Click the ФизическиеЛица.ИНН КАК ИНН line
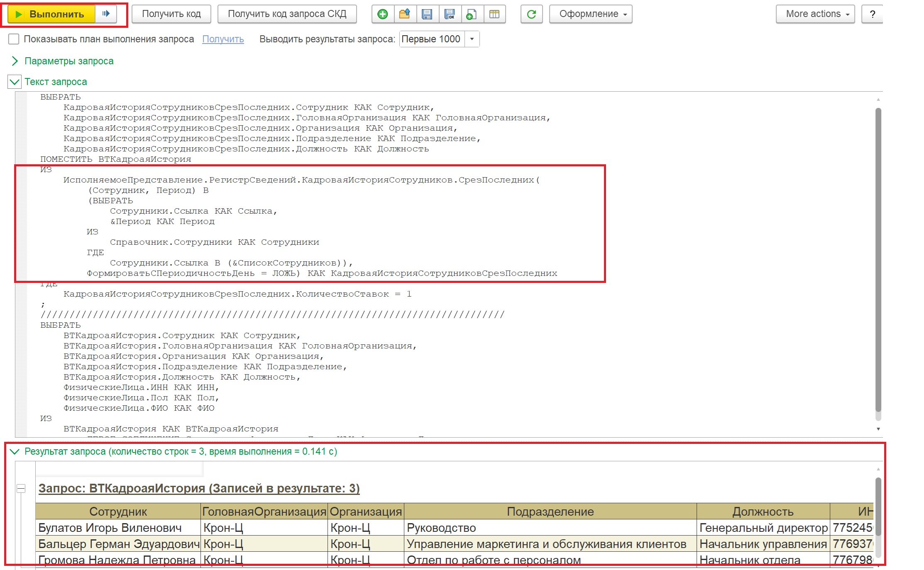Image resolution: width=924 pixels, height=570 pixels. click(141, 387)
